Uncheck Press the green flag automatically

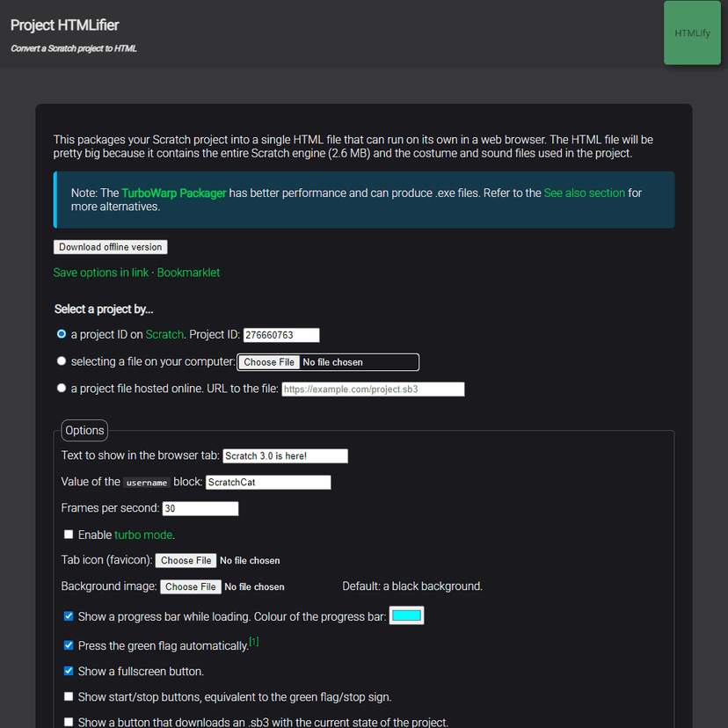coord(69,645)
